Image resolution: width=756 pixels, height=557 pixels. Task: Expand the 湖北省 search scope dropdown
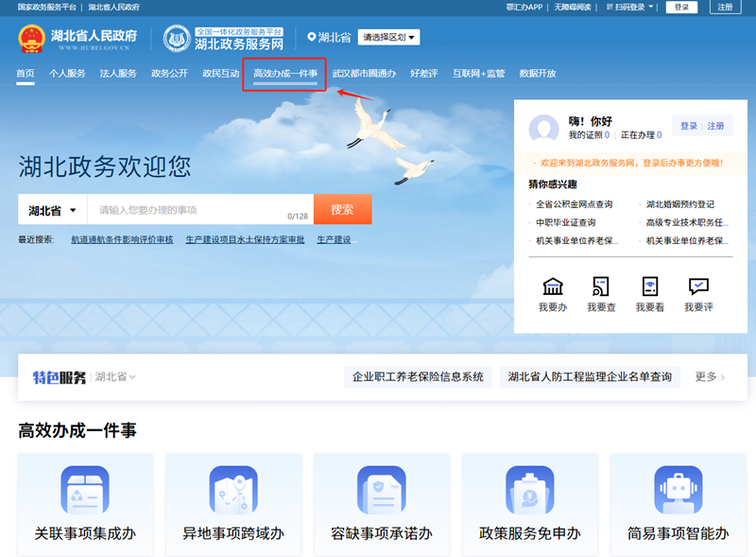point(52,210)
